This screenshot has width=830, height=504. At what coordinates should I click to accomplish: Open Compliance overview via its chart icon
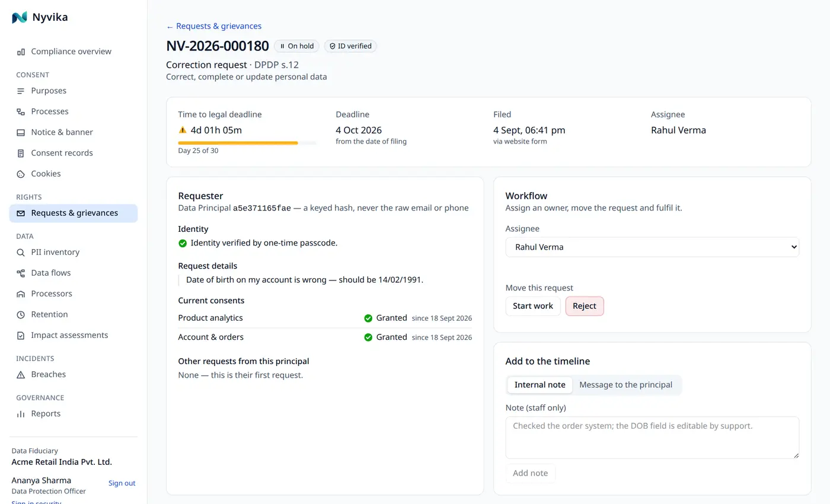21,52
